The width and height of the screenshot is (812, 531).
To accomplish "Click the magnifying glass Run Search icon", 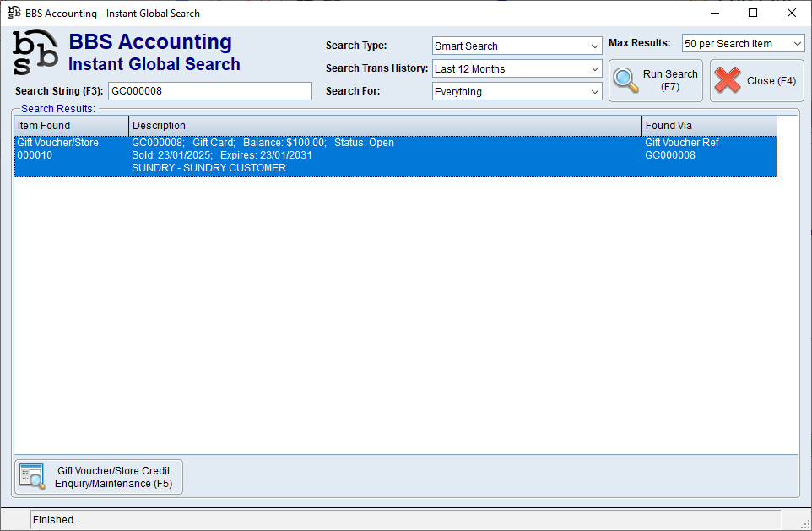I will (x=626, y=80).
